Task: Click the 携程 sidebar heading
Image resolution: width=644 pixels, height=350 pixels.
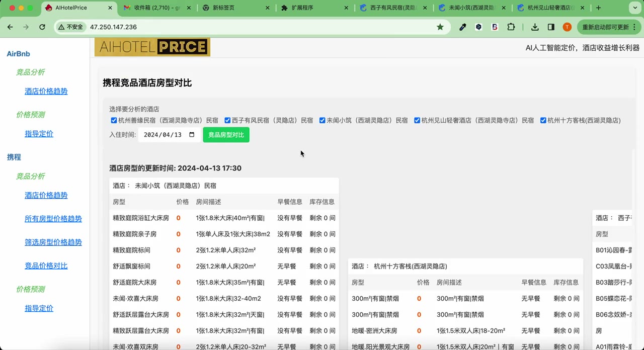Action: [x=14, y=157]
